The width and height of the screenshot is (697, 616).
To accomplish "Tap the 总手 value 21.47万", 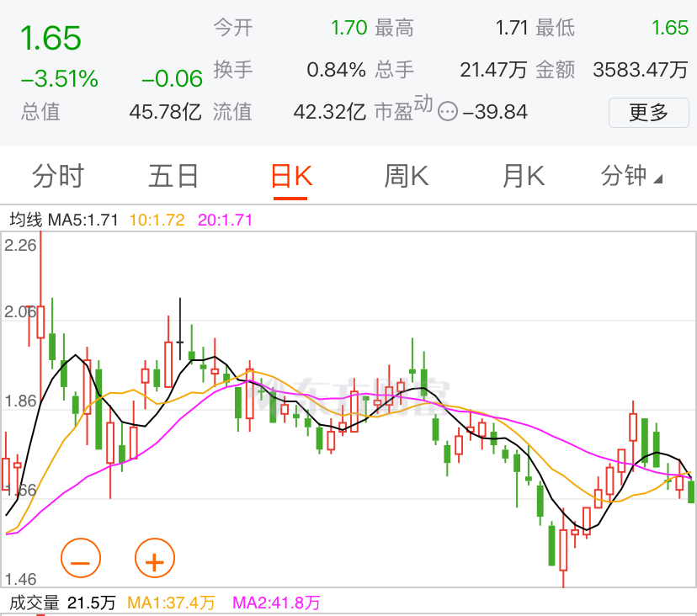I will click(493, 70).
